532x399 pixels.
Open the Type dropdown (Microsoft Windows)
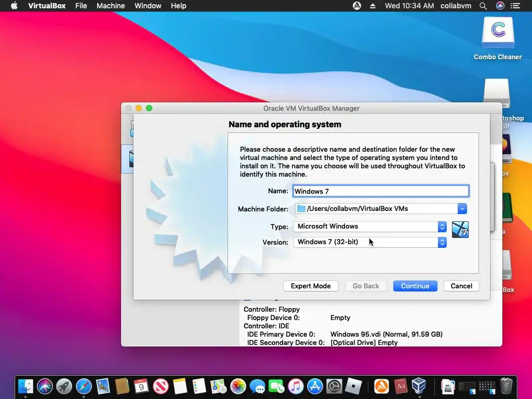coord(370,227)
